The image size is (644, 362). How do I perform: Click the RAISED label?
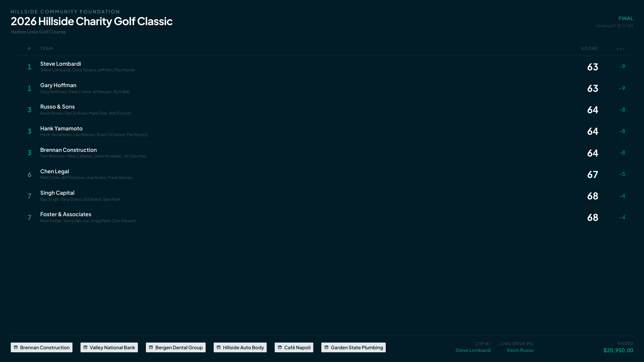(625, 344)
